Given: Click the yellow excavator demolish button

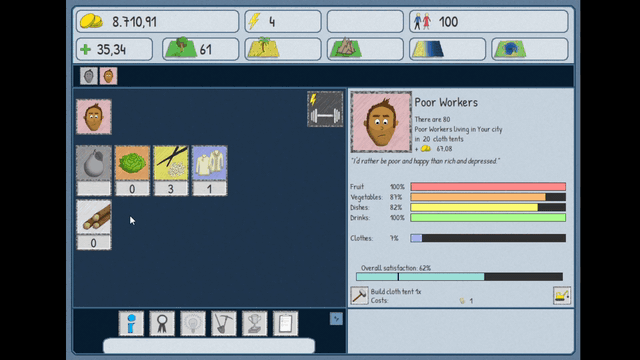Looking at the screenshot, I should tap(562, 295).
